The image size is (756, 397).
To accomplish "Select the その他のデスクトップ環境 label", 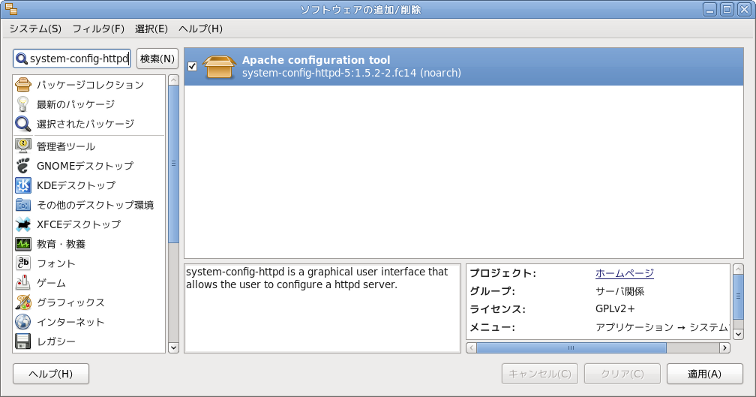I will 95,205.
